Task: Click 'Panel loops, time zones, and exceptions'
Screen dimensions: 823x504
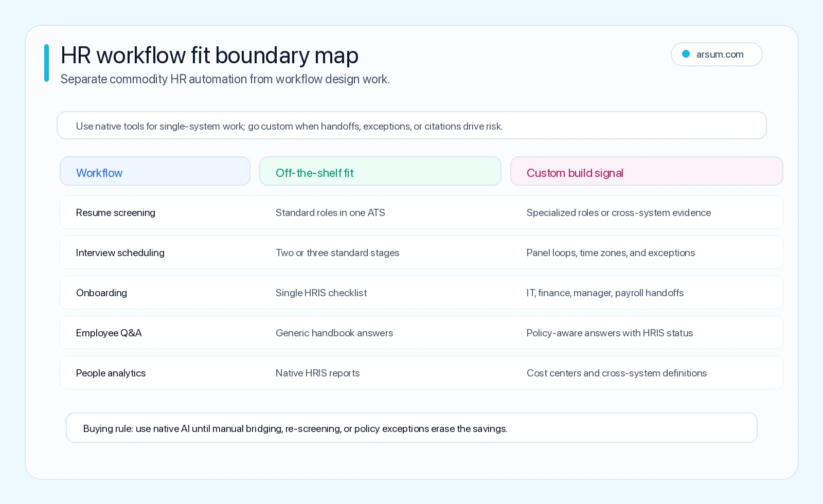Action: [x=611, y=253]
